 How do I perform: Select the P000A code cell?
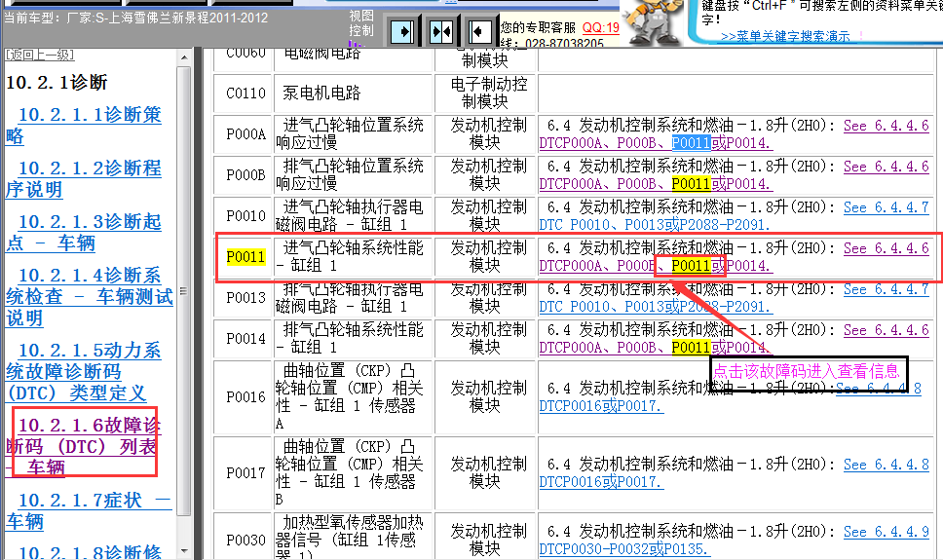pyautogui.click(x=245, y=134)
